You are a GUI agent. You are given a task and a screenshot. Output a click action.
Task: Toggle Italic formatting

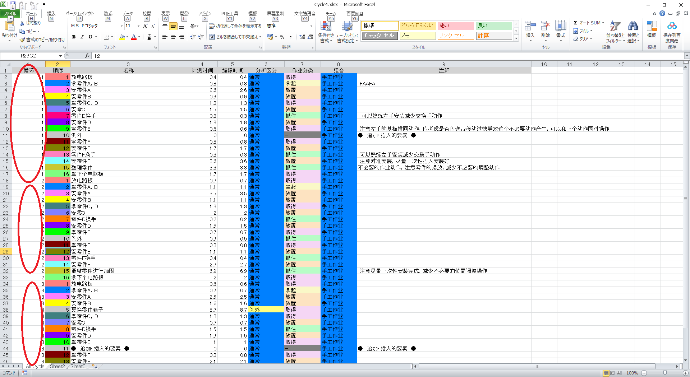coord(82,37)
